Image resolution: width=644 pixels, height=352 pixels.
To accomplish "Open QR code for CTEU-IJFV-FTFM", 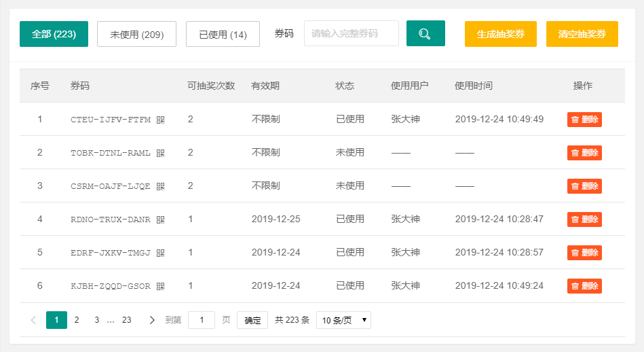I will 161,120.
